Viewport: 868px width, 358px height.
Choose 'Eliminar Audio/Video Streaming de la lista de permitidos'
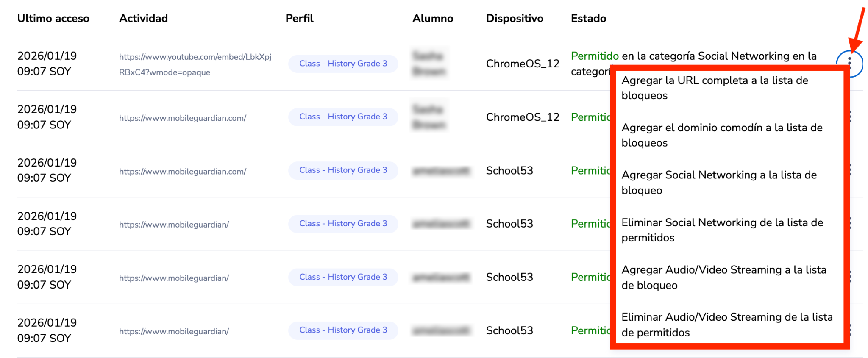pos(726,325)
